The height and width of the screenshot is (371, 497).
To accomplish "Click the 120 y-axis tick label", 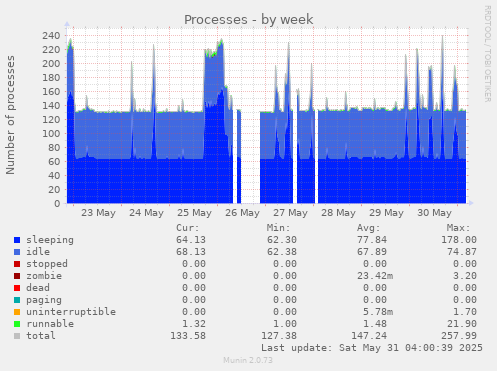I will [x=51, y=120].
